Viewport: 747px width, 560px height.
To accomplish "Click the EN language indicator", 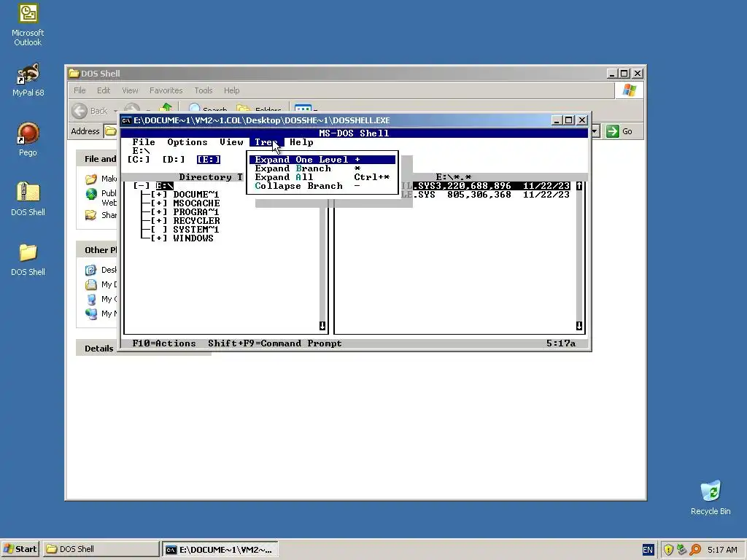I will 648,550.
